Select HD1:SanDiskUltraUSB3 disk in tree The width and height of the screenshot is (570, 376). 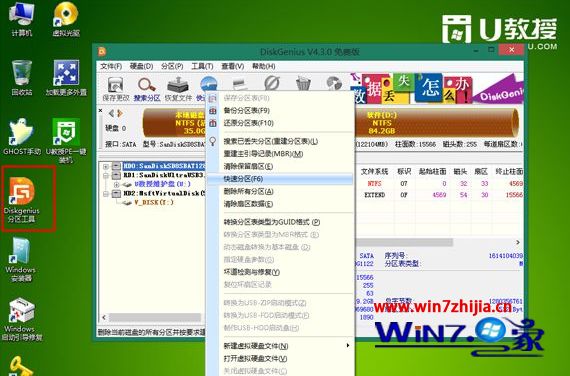pyautogui.click(x=164, y=175)
